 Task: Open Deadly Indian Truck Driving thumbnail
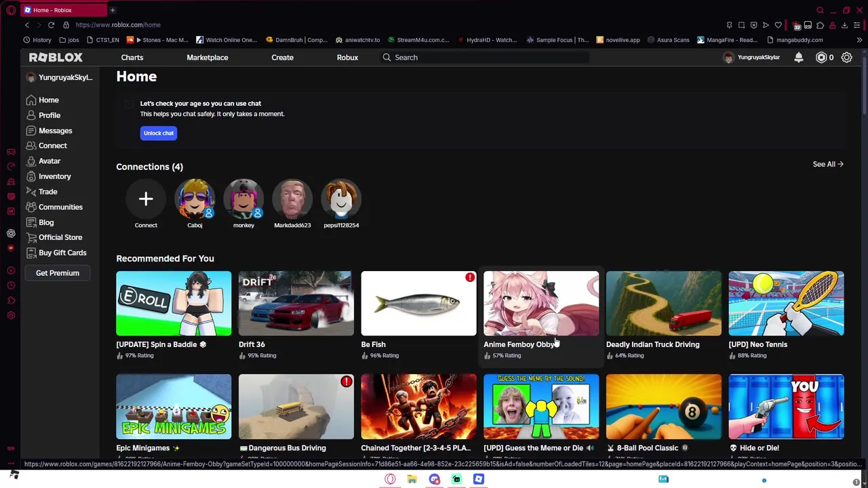[664, 303]
